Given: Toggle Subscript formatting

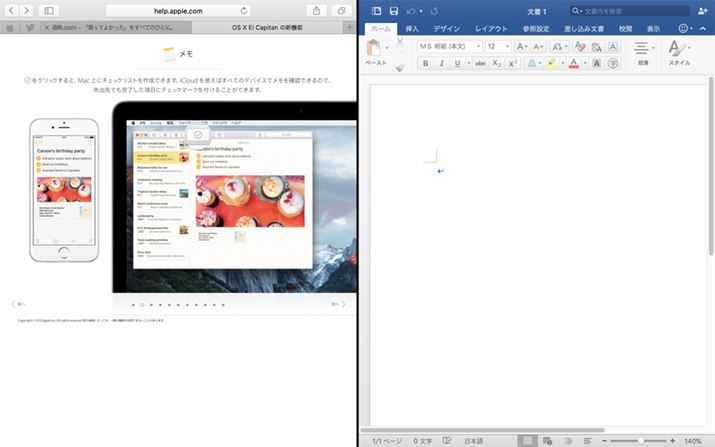Looking at the screenshot, I should (497, 63).
